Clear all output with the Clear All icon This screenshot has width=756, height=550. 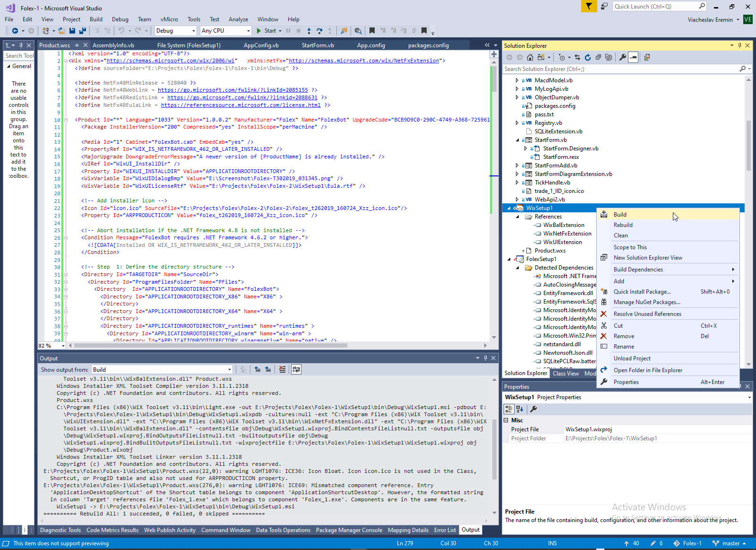[283, 369]
